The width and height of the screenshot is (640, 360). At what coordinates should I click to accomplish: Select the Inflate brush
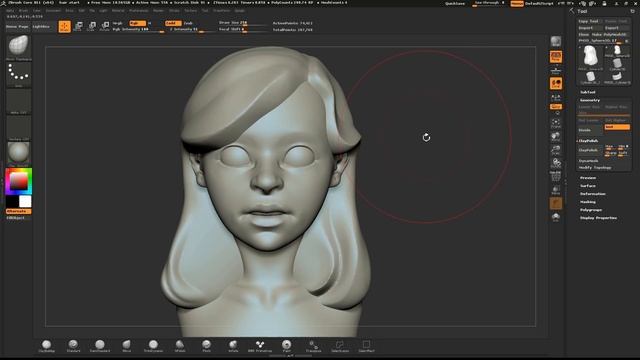pos(233,346)
